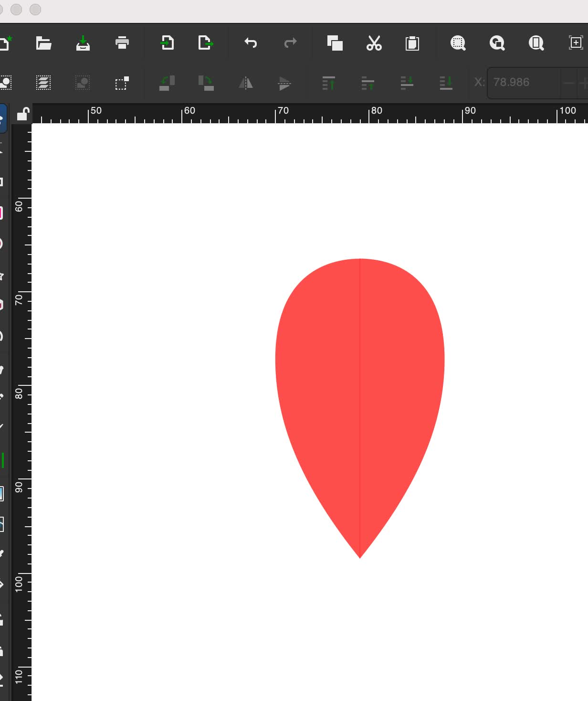Zoom to fit page

536,43
